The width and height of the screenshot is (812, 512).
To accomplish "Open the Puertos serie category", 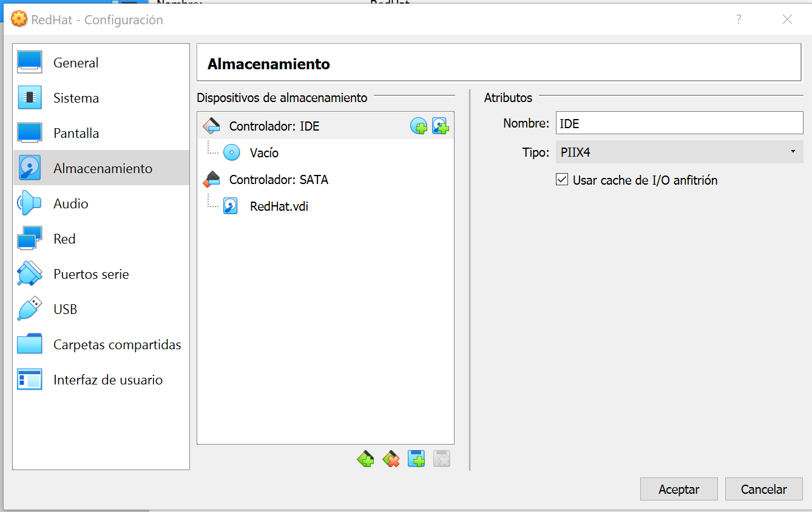I will point(101,274).
